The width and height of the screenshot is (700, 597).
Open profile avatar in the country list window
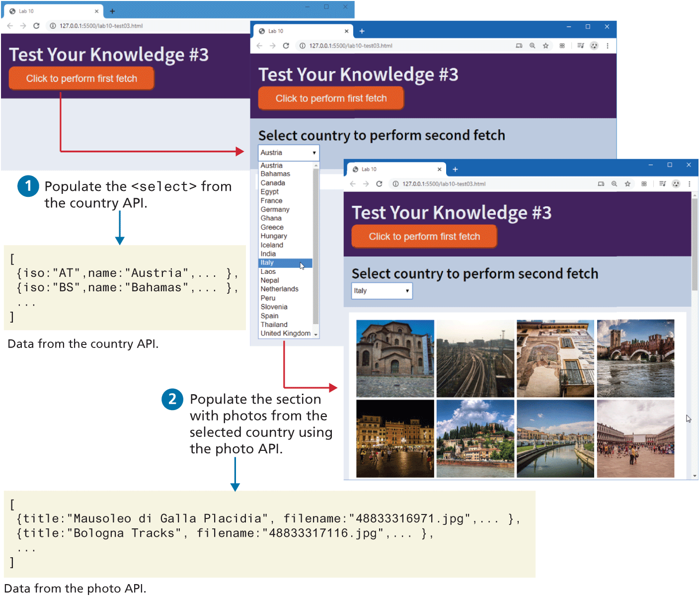point(594,46)
